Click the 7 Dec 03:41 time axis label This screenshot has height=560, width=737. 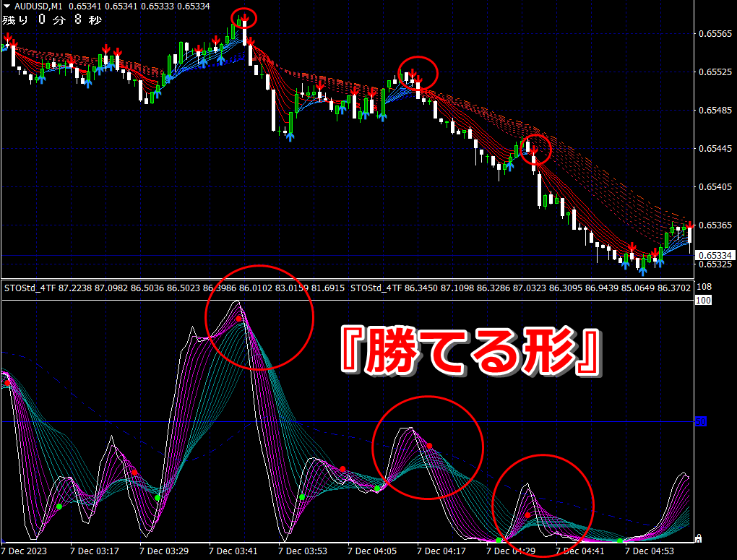tap(233, 551)
